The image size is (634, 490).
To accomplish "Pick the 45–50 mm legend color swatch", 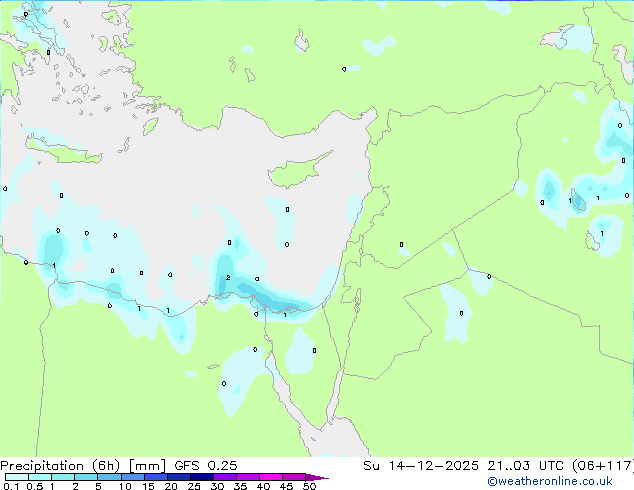I will [x=294, y=477].
